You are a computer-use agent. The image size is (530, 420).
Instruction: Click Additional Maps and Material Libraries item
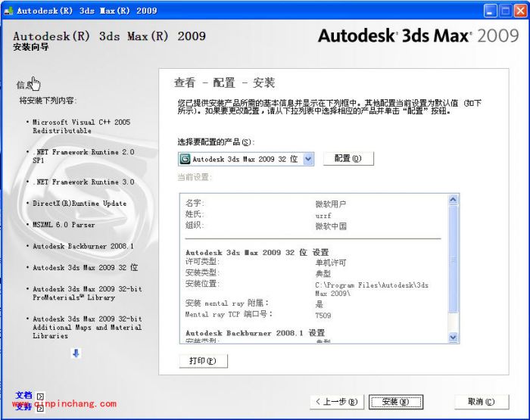click(x=87, y=327)
